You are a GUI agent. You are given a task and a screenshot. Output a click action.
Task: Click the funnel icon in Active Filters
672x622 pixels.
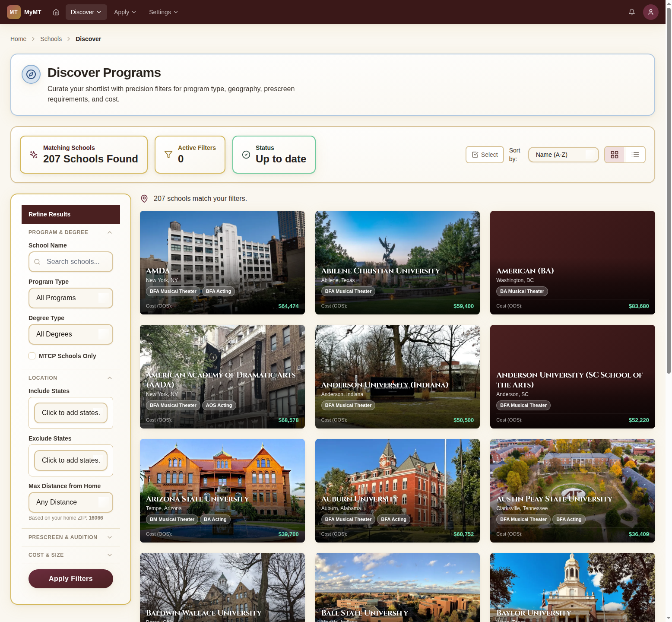[x=168, y=155]
